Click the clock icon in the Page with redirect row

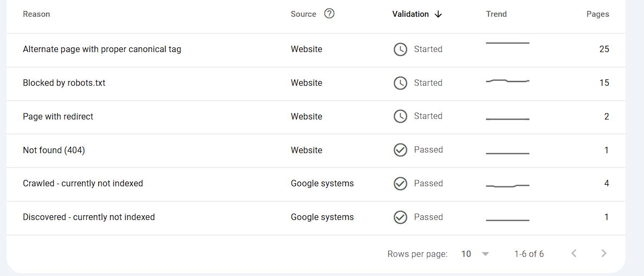click(x=400, y=116)
